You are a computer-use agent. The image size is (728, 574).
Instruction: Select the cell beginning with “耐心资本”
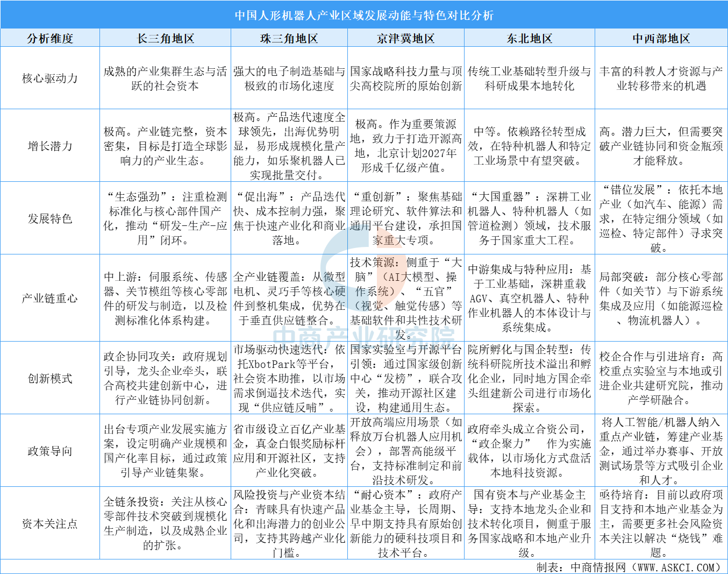click(x=406, y=524)
